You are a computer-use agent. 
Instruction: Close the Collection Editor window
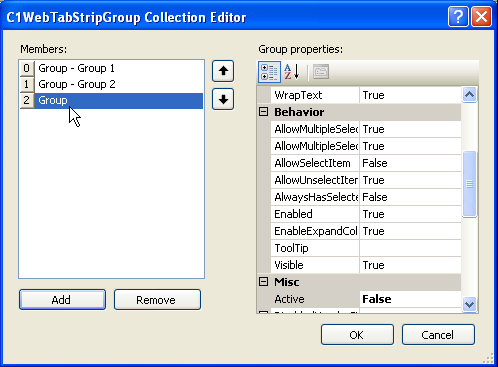pos(481,16)
